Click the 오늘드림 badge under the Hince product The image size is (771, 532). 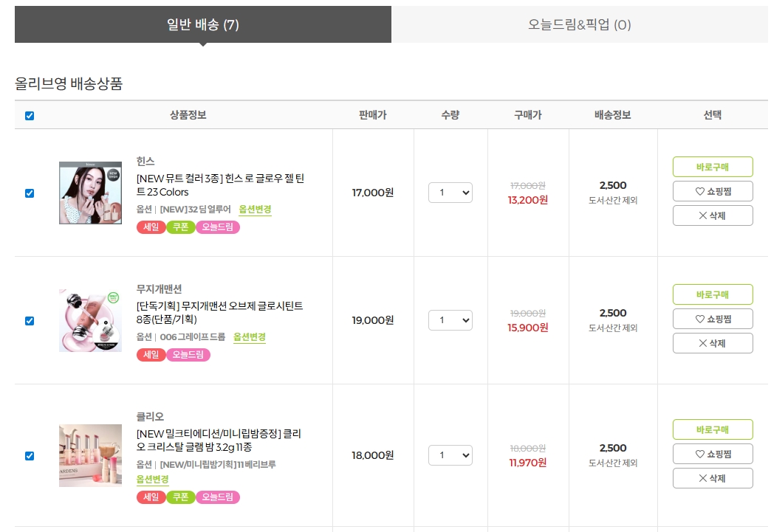click(x=217, y=227)
